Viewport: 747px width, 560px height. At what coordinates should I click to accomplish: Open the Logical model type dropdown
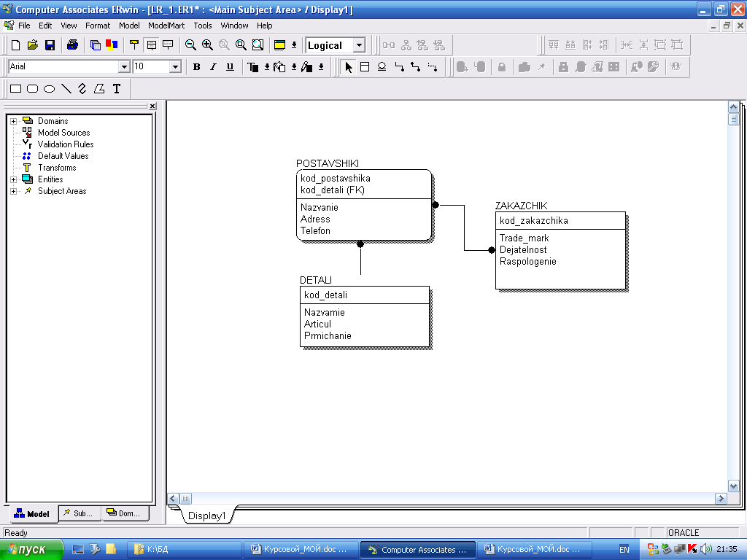(x=359, y=45)
